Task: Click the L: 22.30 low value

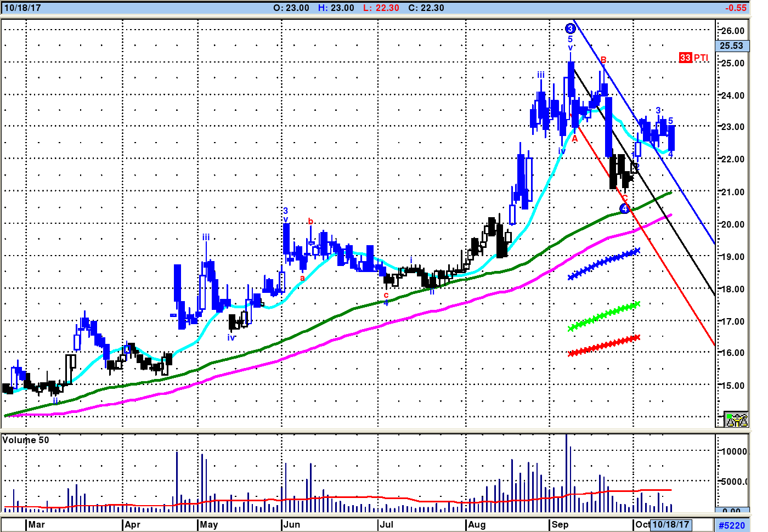Action: [x=381, y=8]
